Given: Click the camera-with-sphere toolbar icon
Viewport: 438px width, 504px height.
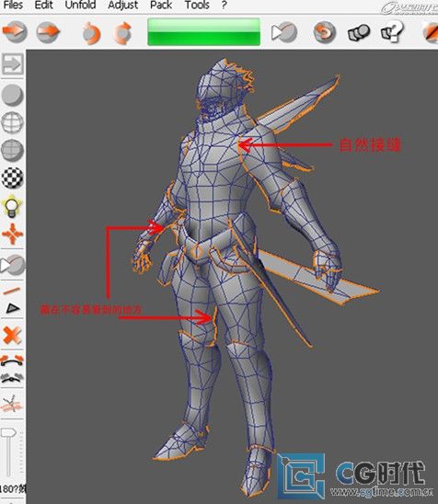Looking at the screenshot, I should [x=359, y=32].
